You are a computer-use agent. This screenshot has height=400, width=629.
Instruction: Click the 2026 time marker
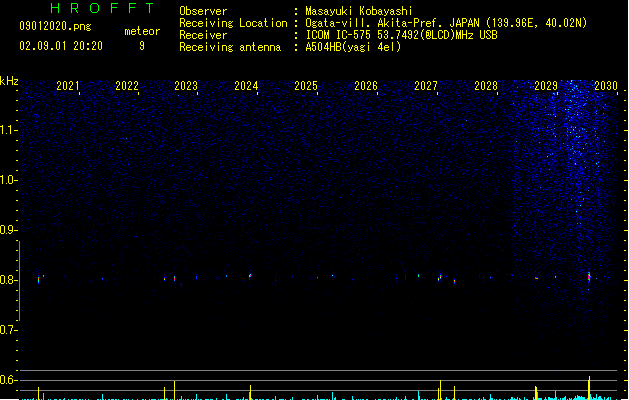(366, 86)
